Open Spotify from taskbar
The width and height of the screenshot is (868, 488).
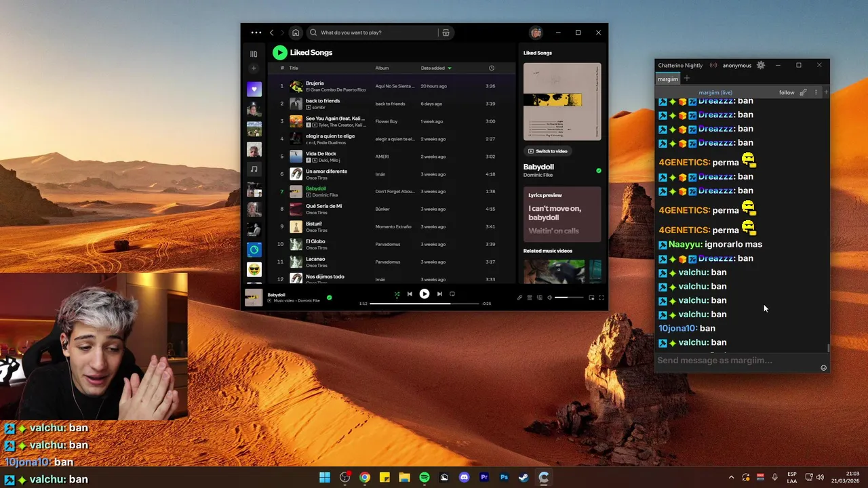coord(425,477)
